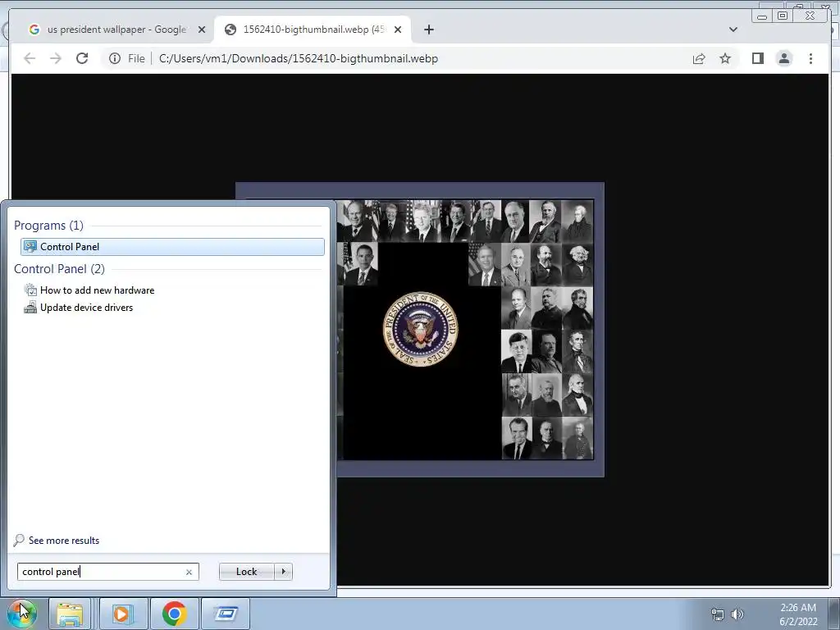Select the 1562410-bigthumbnail.webp tab
Screen dimensions: 840x630
point(314,30)
